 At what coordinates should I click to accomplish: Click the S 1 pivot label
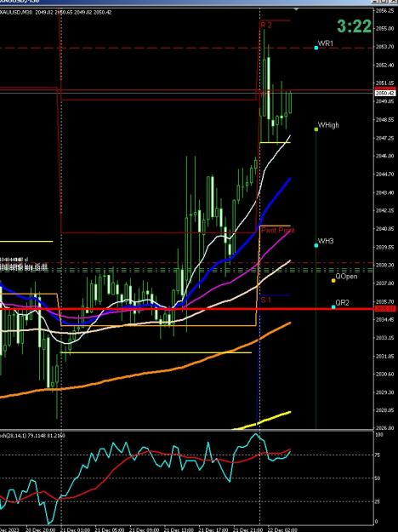pos(266,300)
